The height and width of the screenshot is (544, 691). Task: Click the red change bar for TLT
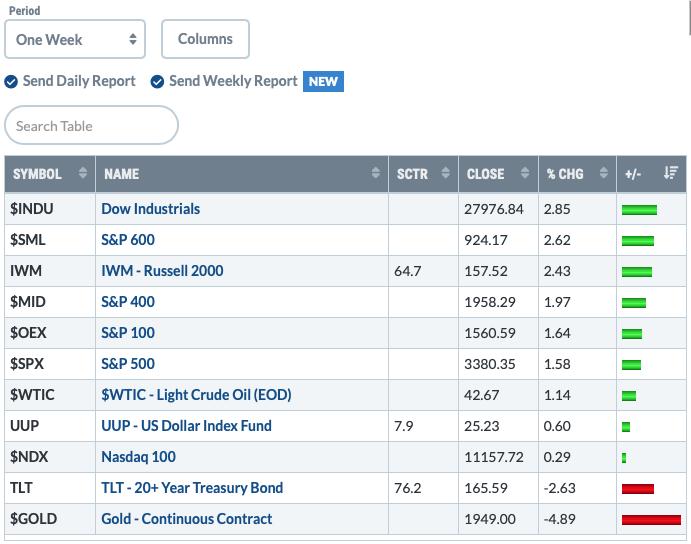click(638, 488)
